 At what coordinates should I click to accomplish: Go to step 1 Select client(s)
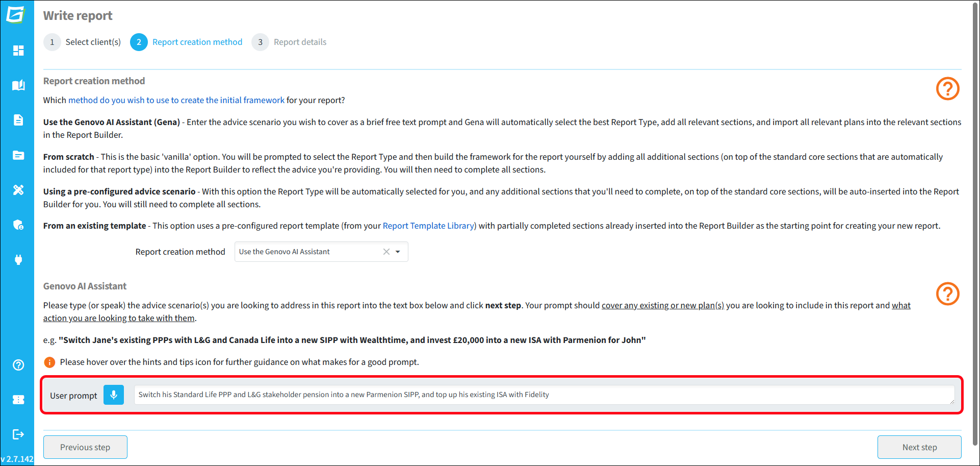[83, 42]
